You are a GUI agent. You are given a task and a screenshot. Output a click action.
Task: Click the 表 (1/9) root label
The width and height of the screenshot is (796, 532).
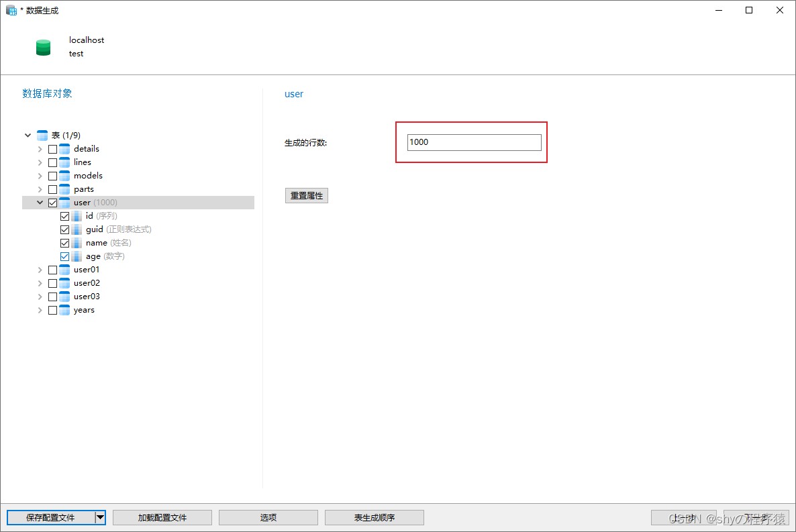(x=66, y=135)
